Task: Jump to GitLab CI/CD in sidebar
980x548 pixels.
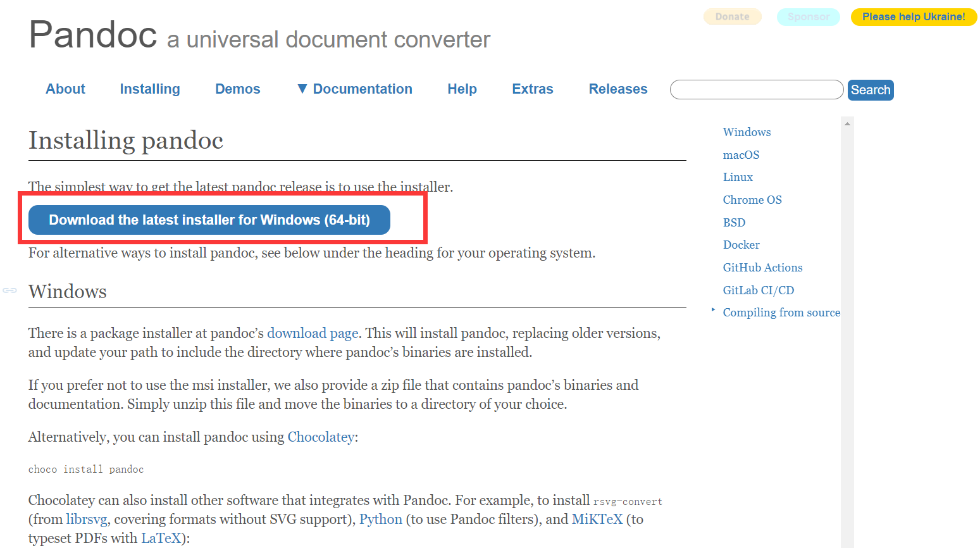Action: (x=758, y=290)
